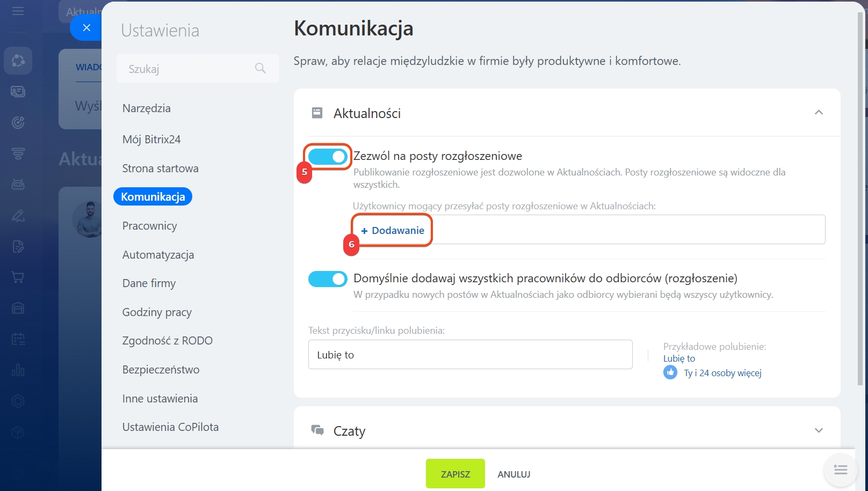The height and width of the screenshot is (491, 868).
Task: Open the shopping cart icon in sidebar
Action: coord(18,277)
